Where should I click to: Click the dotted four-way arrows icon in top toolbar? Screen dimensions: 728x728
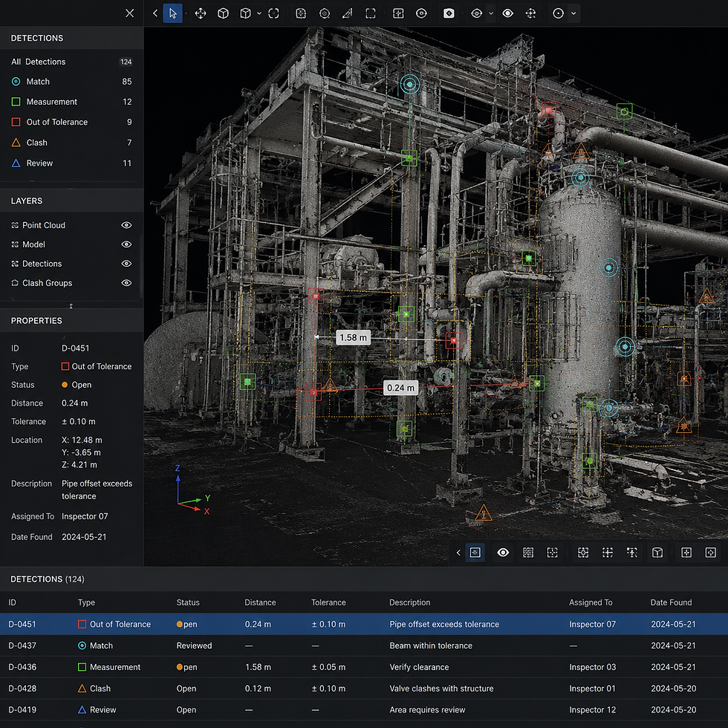(530, 13)
